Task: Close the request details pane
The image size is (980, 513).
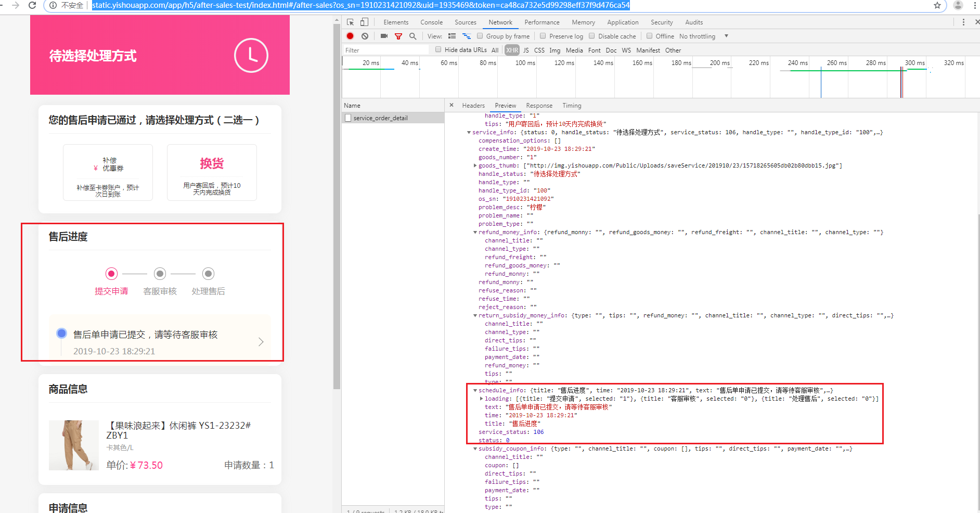Action: click(x=451, y=105)
